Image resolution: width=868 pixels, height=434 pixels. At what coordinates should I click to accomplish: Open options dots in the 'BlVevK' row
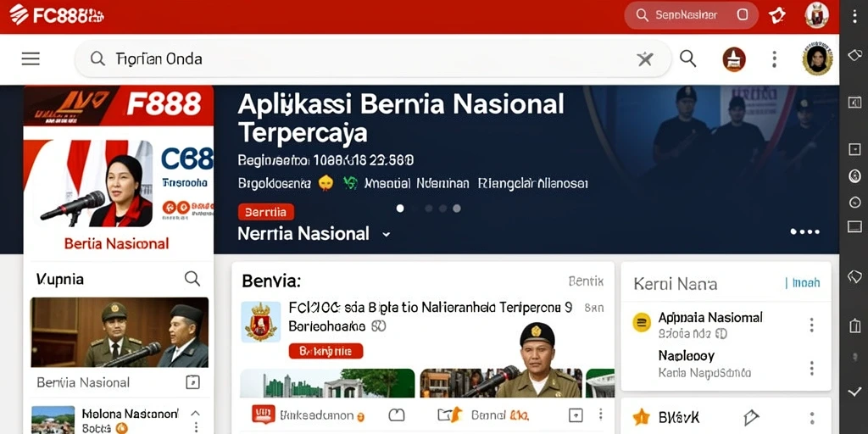[811, 418]
